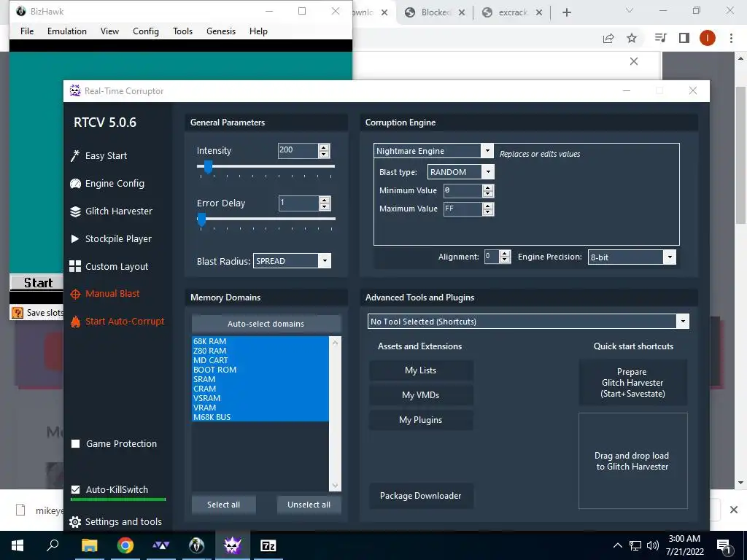
Task: Open Chrome tab search chevron
Action: [630, 10]
